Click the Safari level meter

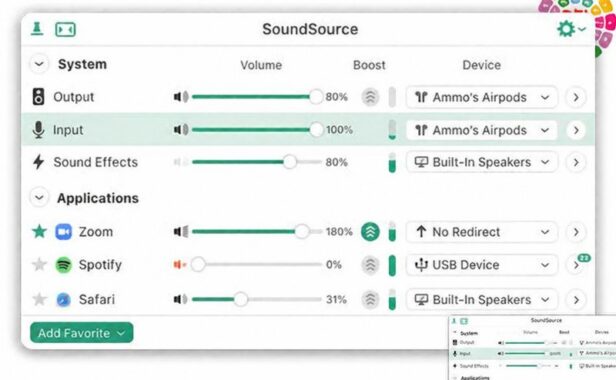pos(392,299)
